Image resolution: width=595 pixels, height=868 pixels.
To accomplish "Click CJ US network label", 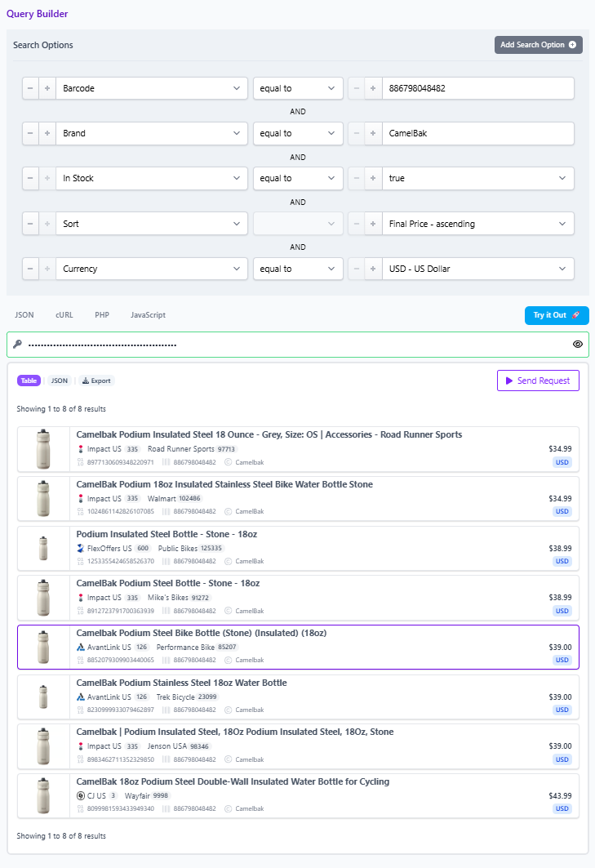I will (x=96, y=796).
